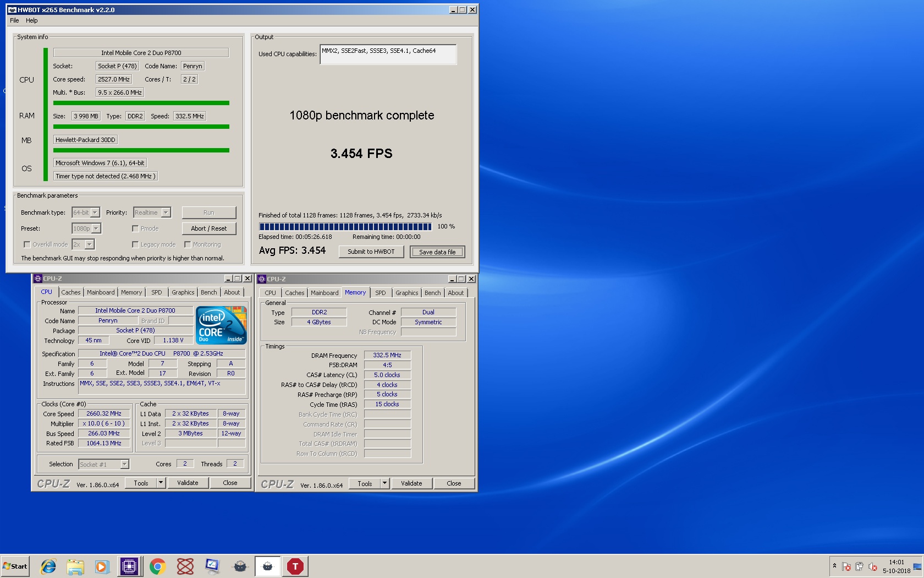Click Core Speed value 2660.32 MHz

click(x=104, y=413)
